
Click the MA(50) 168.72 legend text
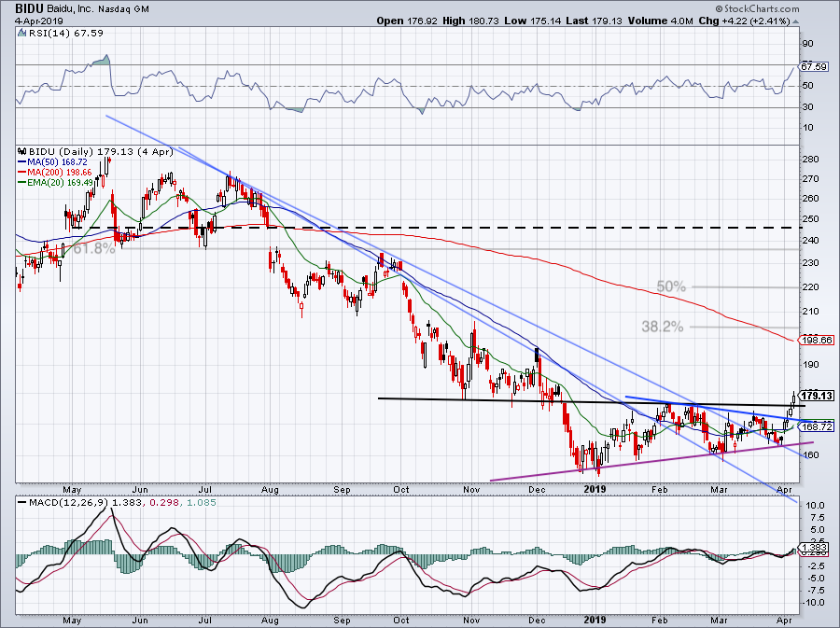(x=57, y=162)
